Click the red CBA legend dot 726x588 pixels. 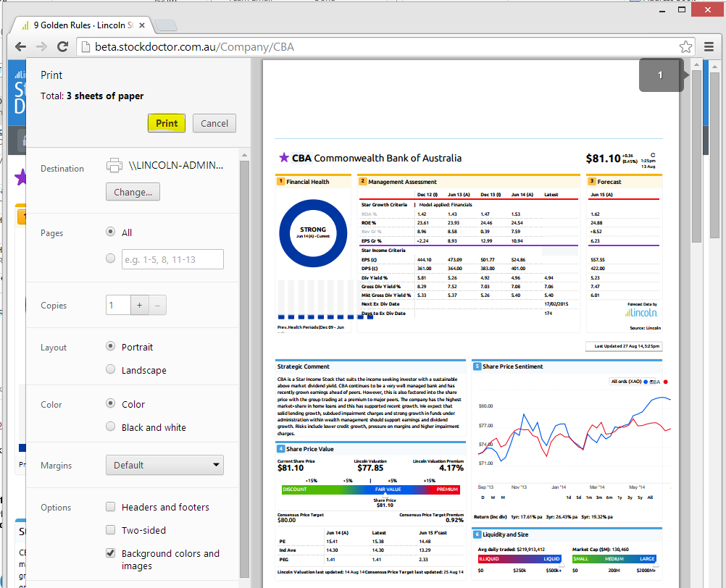click(666, 382)
